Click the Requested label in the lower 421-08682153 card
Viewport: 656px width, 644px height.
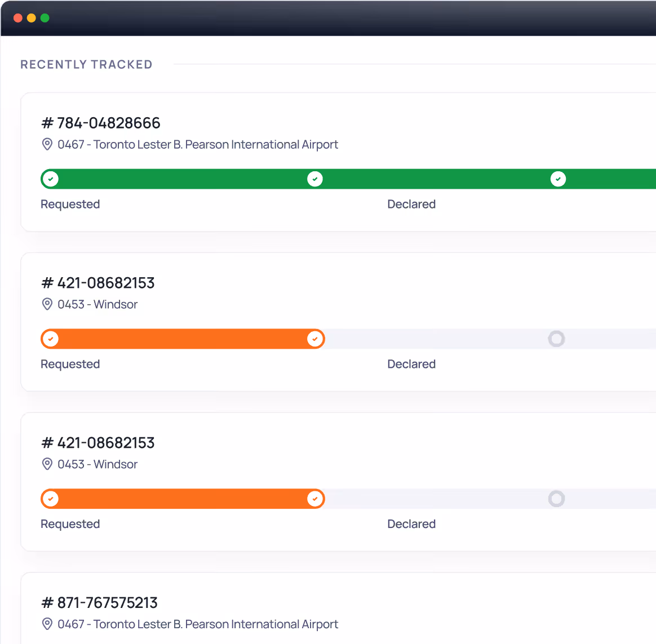tap(70, 525)
